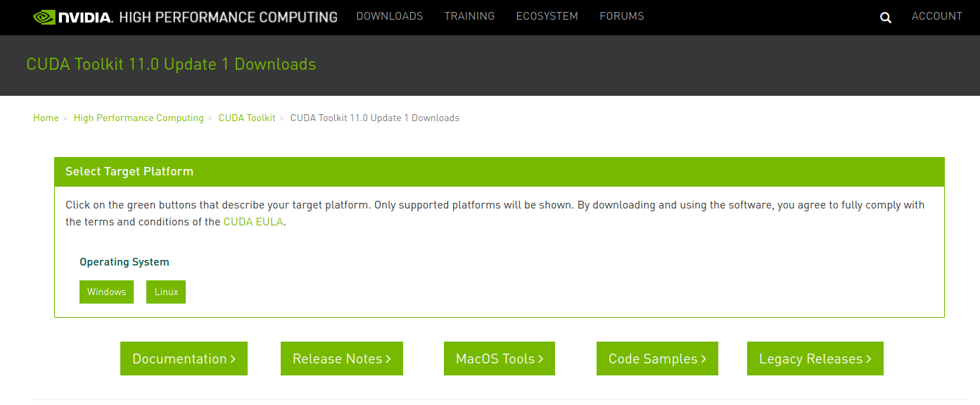This screenshot has height=405, width=980.
Task: Open the MacOS Tools button
Action: click(499, 359)
